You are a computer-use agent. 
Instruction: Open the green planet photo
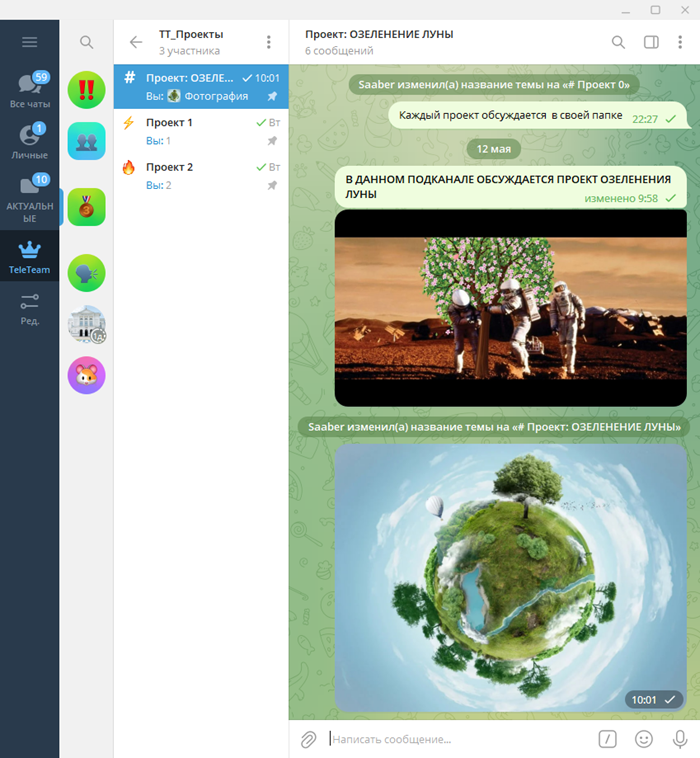point(510,578)
